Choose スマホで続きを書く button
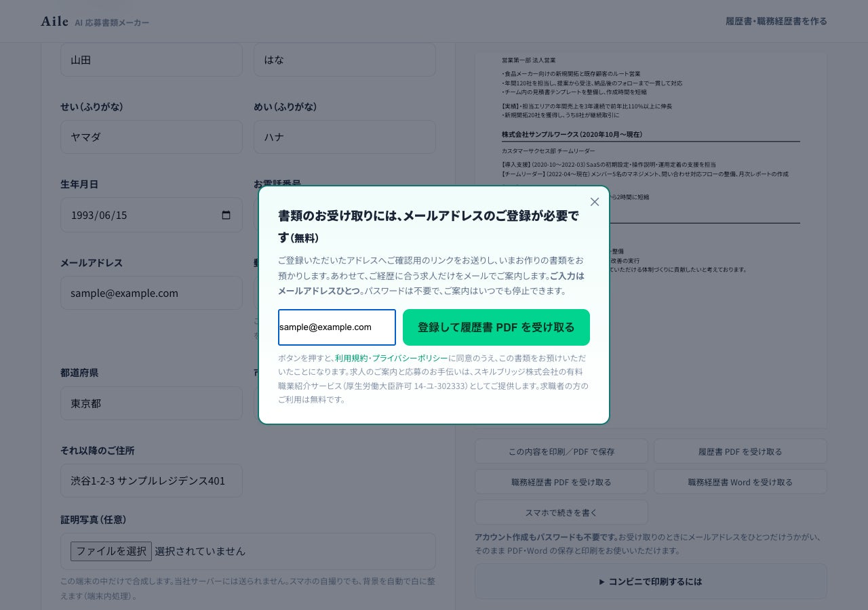Image resolution: width=868 pixels, height=610 pixels. tap(561, 512)
